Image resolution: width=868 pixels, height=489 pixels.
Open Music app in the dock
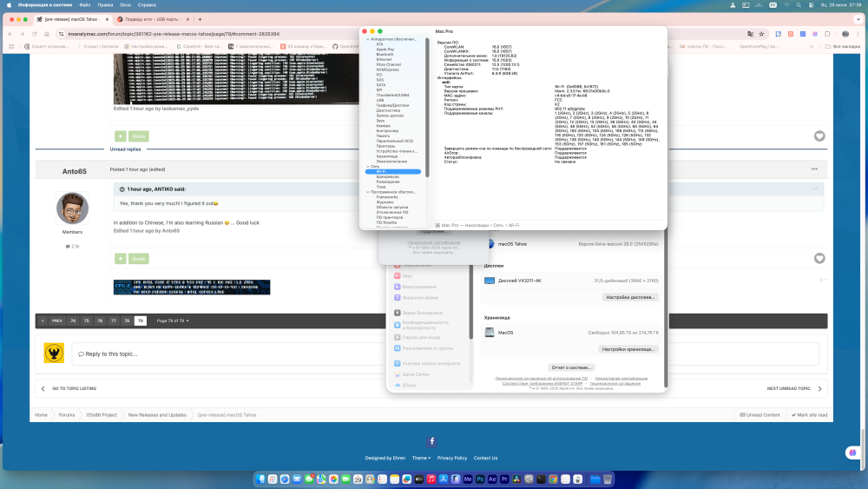pyautogui.click(x=431, y=479)
